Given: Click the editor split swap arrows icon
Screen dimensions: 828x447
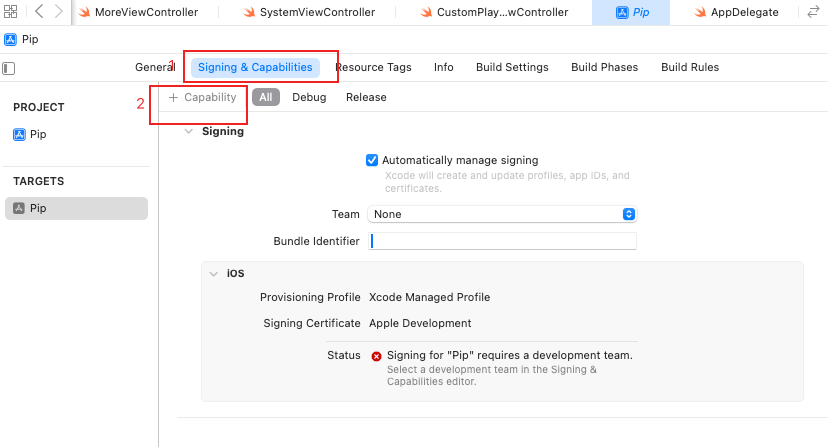Looking at the screenshot, I should coord(812,12).
